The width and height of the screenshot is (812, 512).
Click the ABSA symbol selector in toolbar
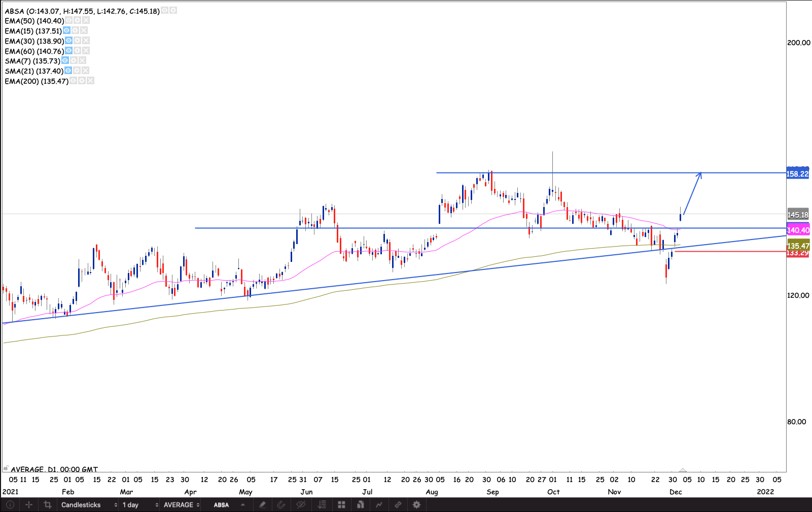pyautogui.click(x=221, y=505)
